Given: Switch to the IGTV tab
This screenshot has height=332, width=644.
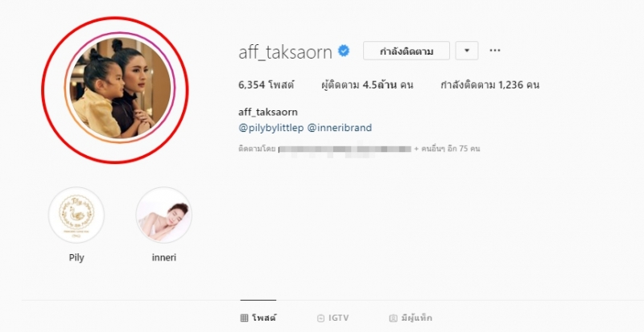Looking at the screenshot, I should (333, 318).
